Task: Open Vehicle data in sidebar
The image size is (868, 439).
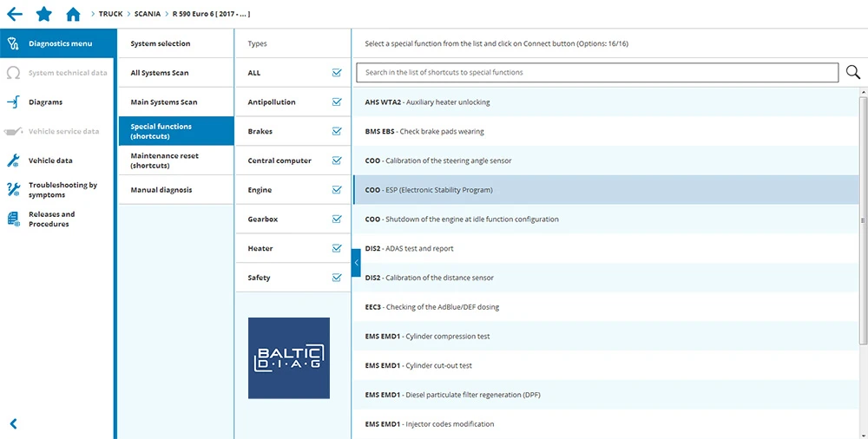Action: [59, 161]
